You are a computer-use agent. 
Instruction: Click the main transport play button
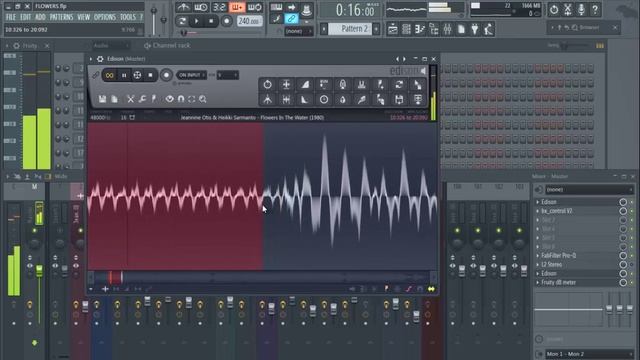pos(196,21)
